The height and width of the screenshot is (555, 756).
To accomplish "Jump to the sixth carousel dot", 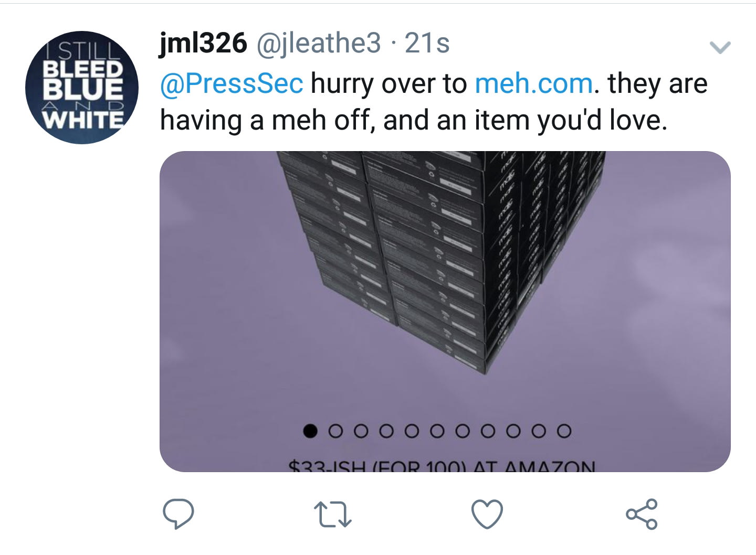I will pos(437,431).
